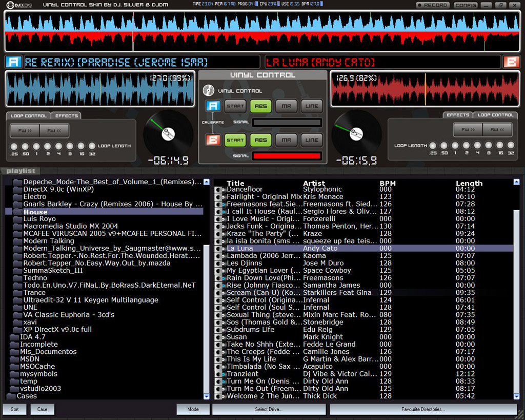525x420 pixels.
Task: Click the folder list scroll-up arrow
Action: pos(207,182)
